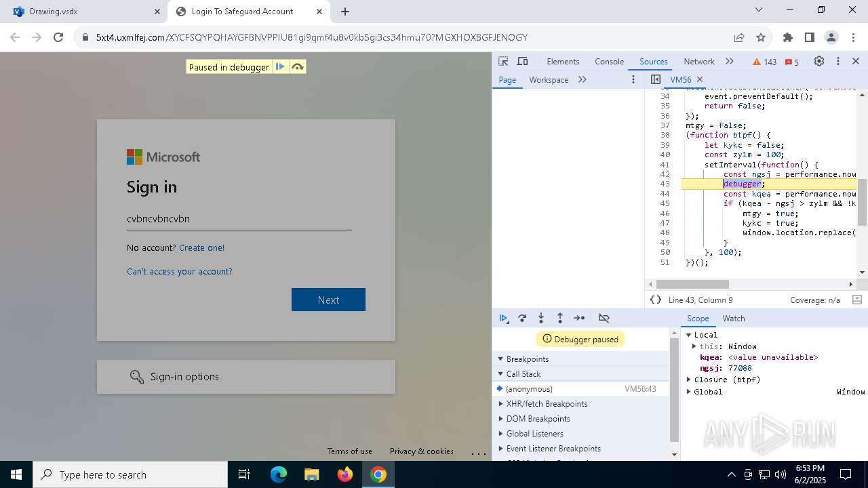Collapse the Local scope
Screen dimensions: 868x488
click(688, 335)
